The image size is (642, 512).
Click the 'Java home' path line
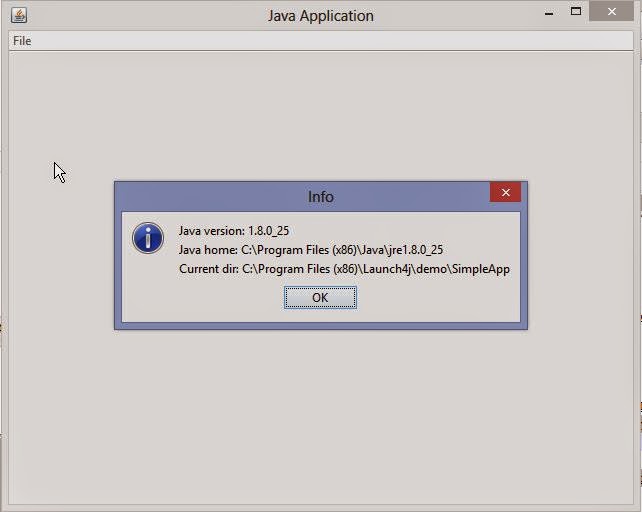point(311,250)
